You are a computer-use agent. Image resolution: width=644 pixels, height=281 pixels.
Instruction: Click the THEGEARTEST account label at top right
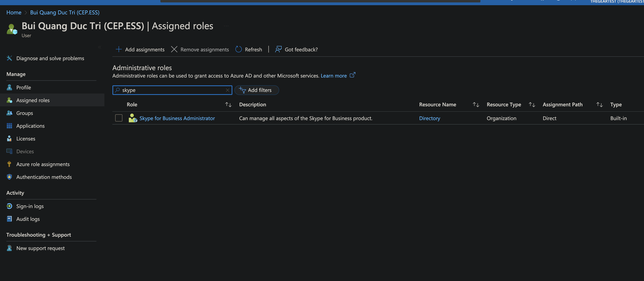pos(617,1)
